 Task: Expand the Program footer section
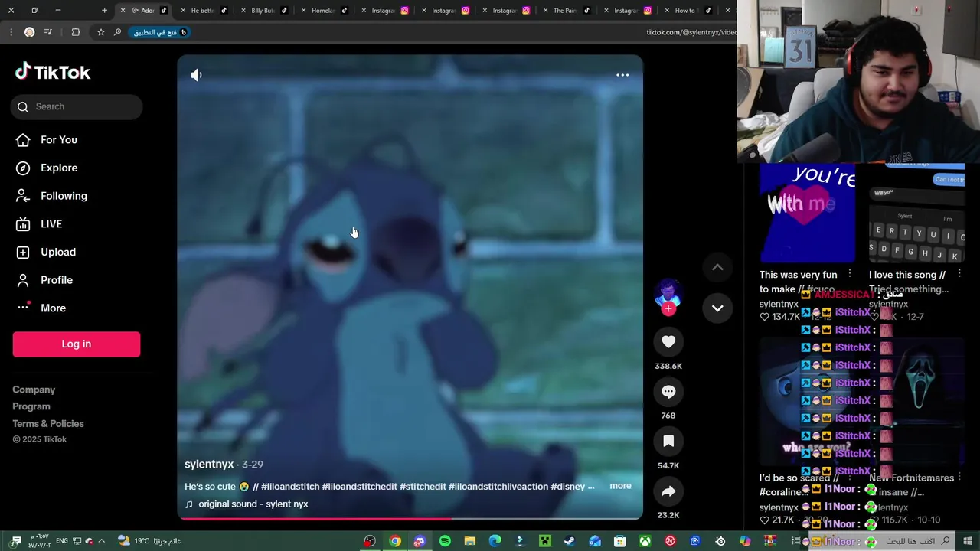tap(31, 407)
